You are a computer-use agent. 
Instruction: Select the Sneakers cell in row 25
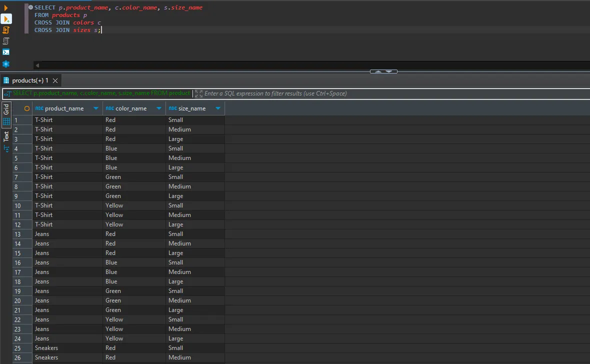click(x=67, y=348)
